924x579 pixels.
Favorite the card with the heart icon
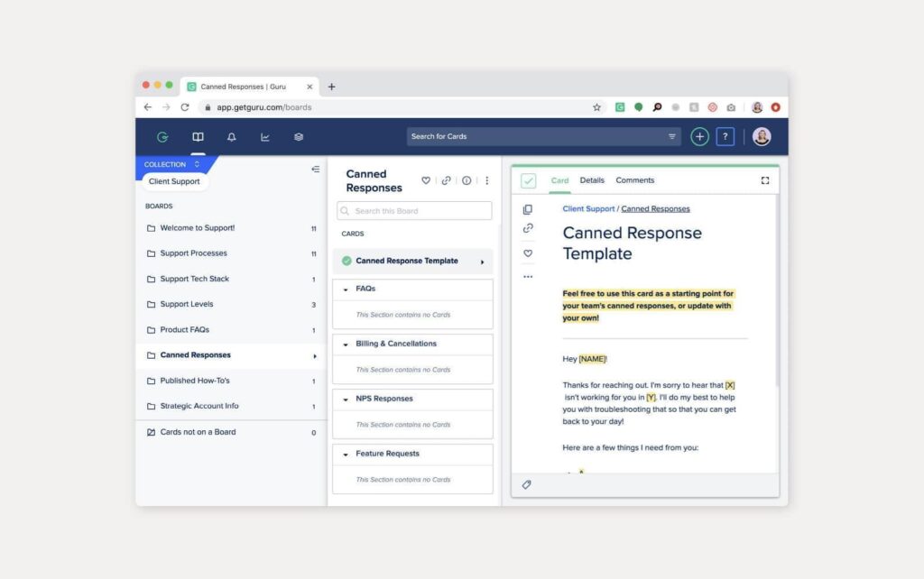pos(528,253)
